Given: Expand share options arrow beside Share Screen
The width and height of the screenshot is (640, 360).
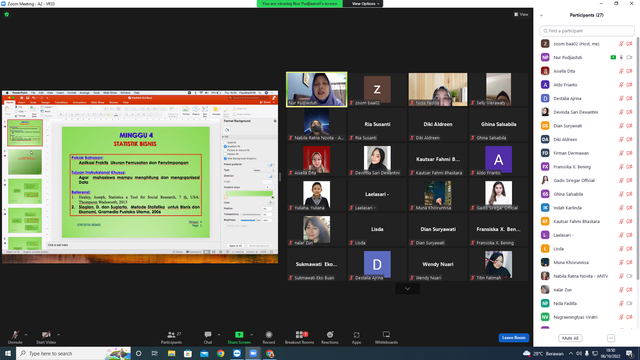Looking at the screenshot, I should (251, 335).
